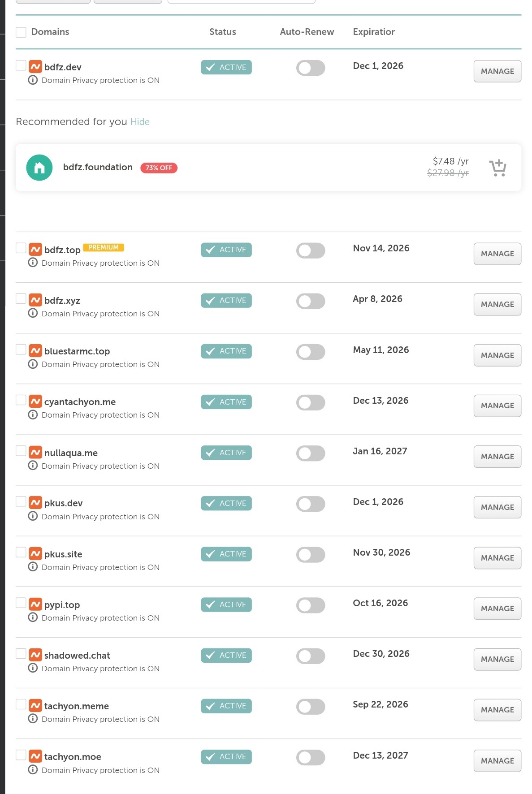Click the ACTIVE check badge for nullaqua.me

pos(226,453)
